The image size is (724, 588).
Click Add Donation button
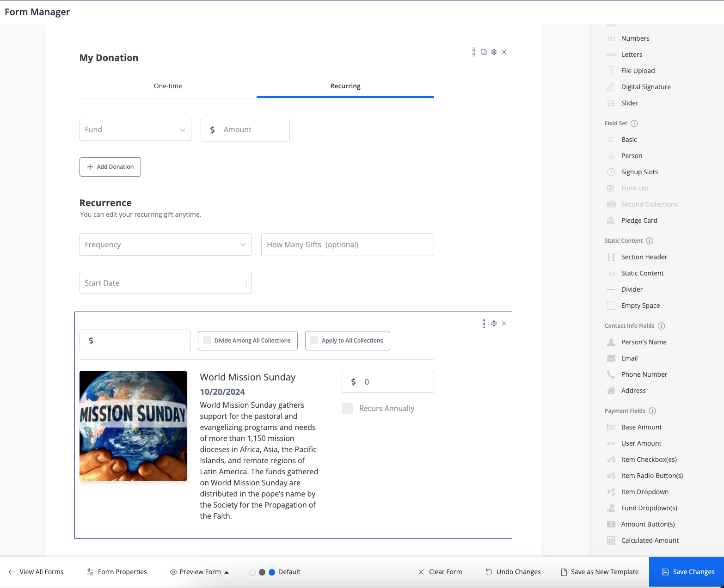point(110,167)
